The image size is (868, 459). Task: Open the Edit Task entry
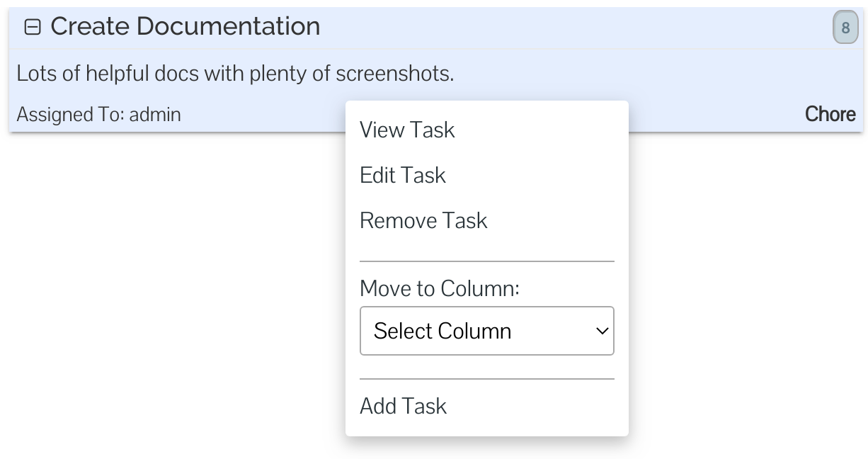403,175
